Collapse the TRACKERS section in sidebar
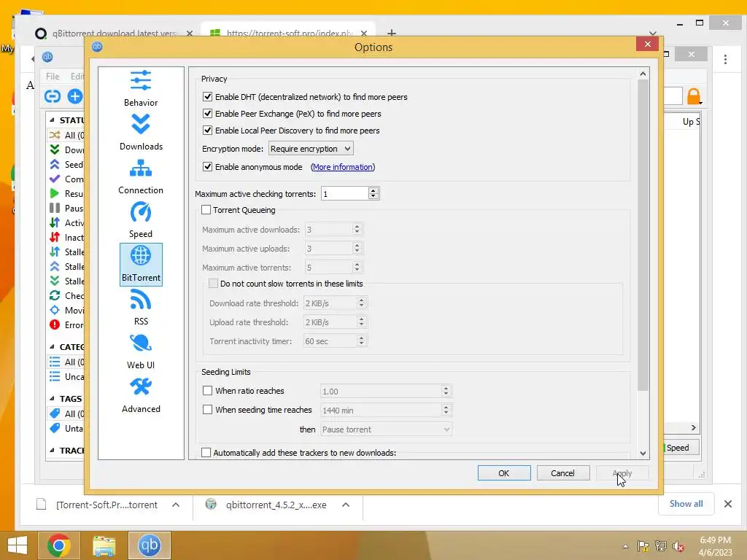747x560 pixels. [x=52, y=450]
